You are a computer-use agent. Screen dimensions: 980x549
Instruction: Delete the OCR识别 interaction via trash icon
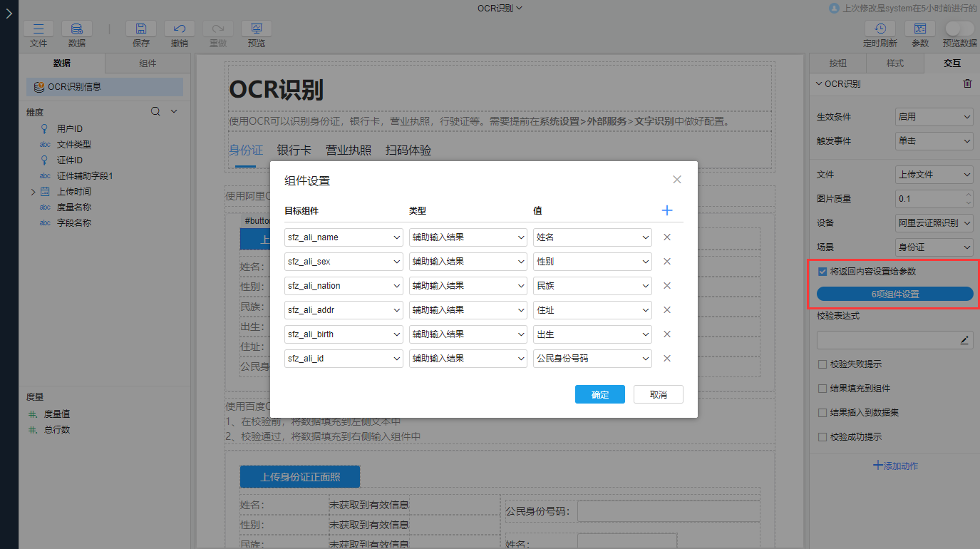coord(967,83)
